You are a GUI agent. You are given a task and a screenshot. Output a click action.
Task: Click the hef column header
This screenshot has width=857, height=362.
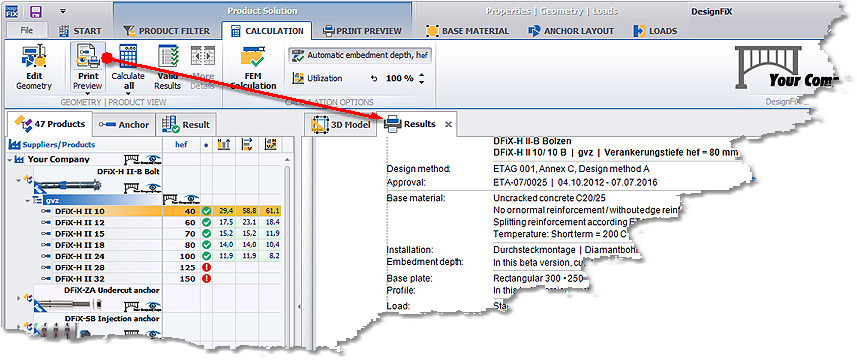(x=181, y=145)
